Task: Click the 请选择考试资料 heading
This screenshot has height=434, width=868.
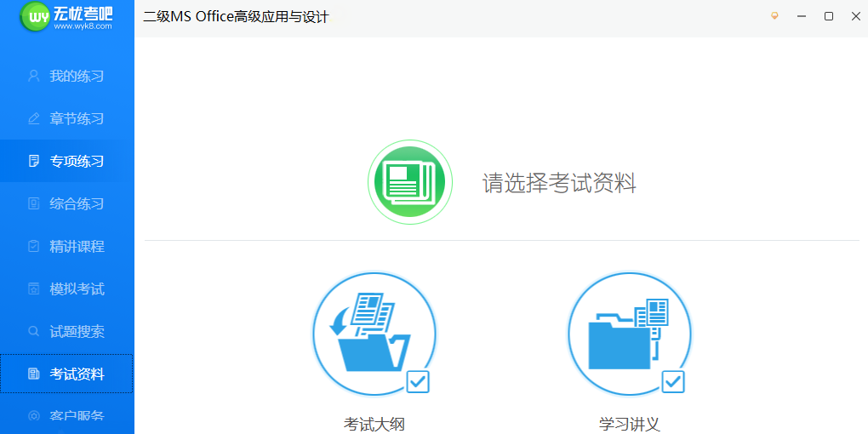Action: [x=559, y=183]
